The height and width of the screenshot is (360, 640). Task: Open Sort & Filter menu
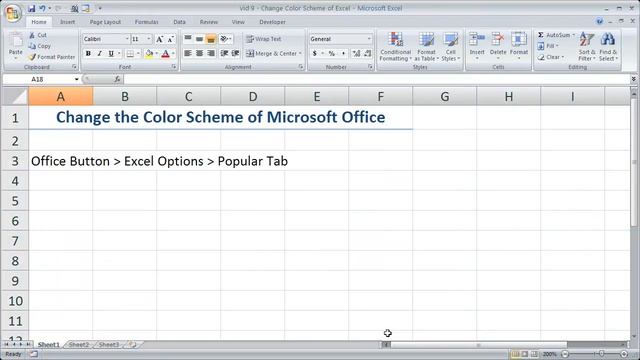coord(587,47)
